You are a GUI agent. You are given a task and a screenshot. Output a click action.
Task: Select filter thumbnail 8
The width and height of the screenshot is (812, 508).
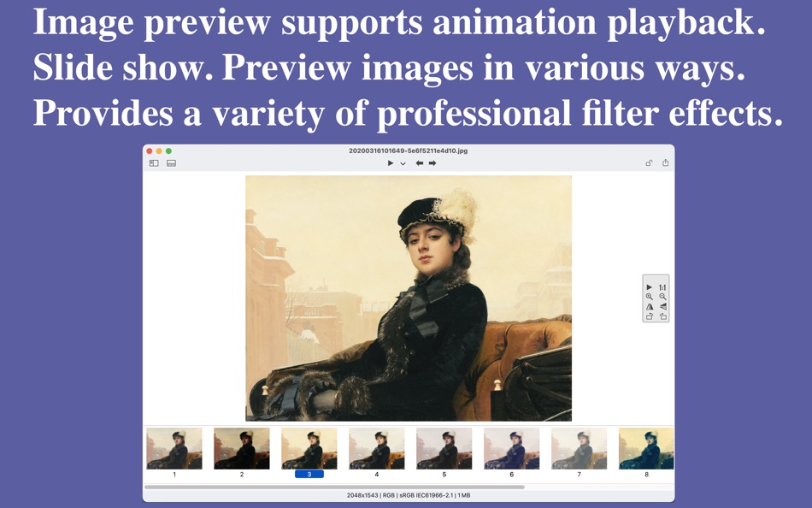646,448
